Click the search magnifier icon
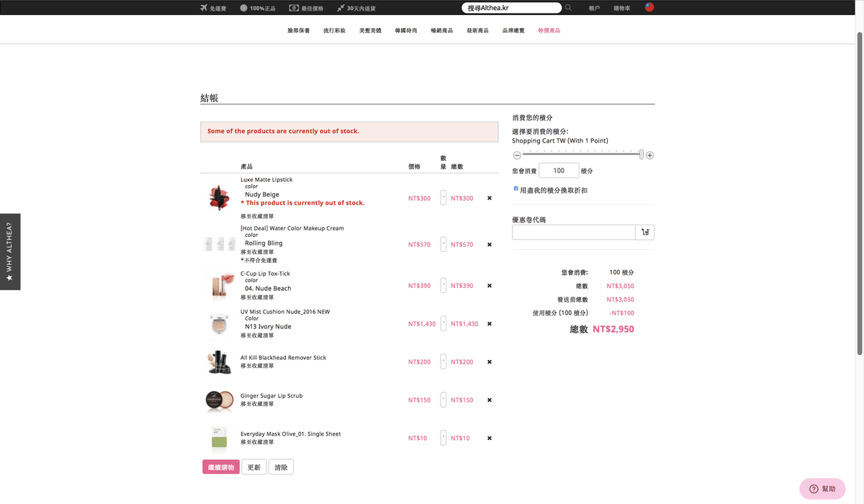 coord(569,8)
